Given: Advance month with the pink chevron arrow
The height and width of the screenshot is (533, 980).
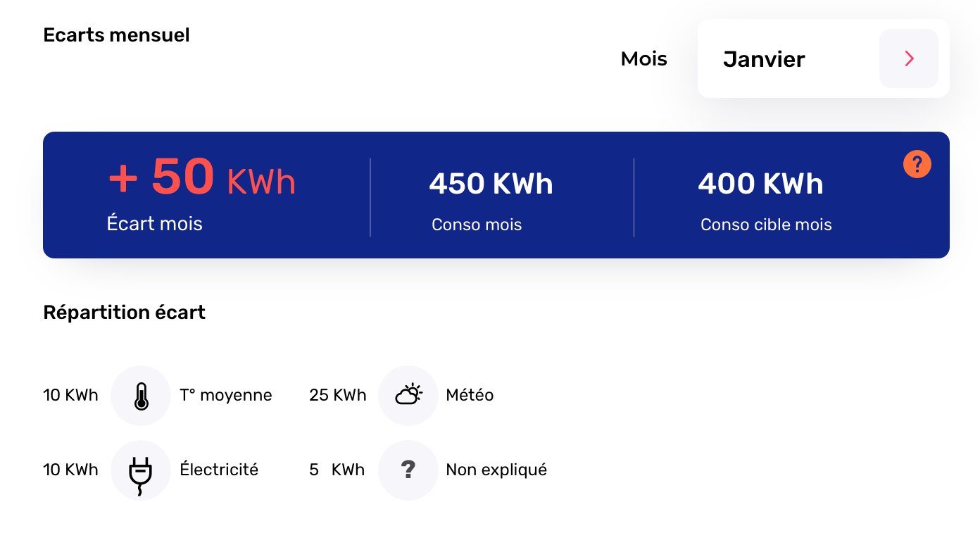Looking at the screenshot, I should (908, 59).
